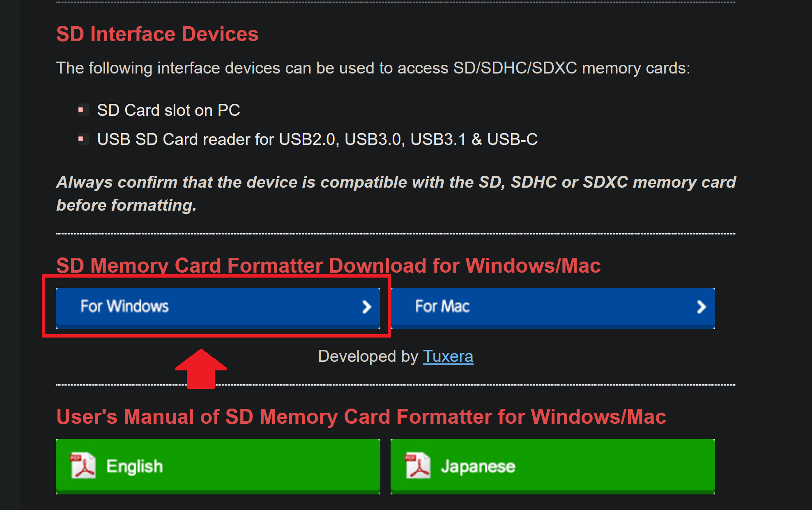812x510 pixels.
Task: Open the Japanese user's manual
Action: click(552, 466)
